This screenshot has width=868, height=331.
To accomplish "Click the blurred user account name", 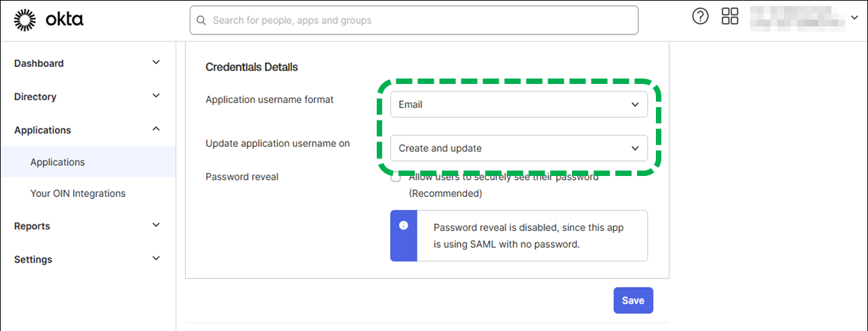I will click(x=797, y=18).
